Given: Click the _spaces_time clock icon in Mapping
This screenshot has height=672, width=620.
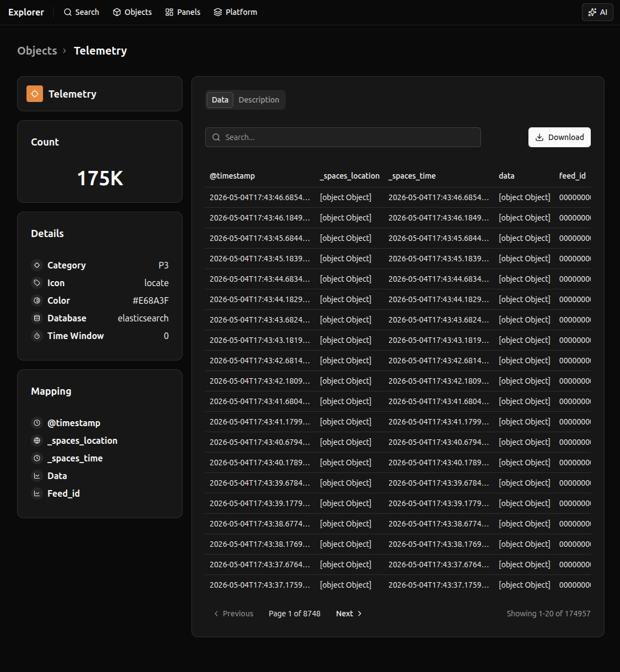Looking at the screenshot, I should click(37, 458).
